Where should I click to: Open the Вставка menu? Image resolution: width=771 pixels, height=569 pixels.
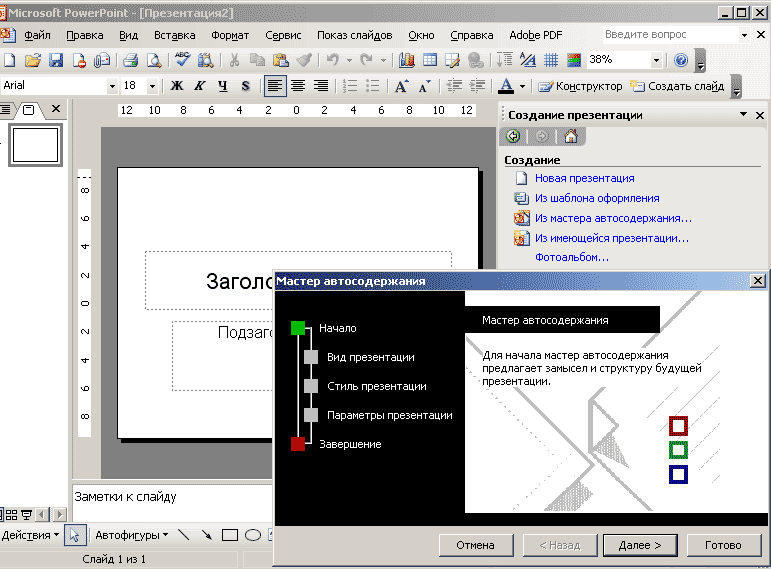(175, 35)
